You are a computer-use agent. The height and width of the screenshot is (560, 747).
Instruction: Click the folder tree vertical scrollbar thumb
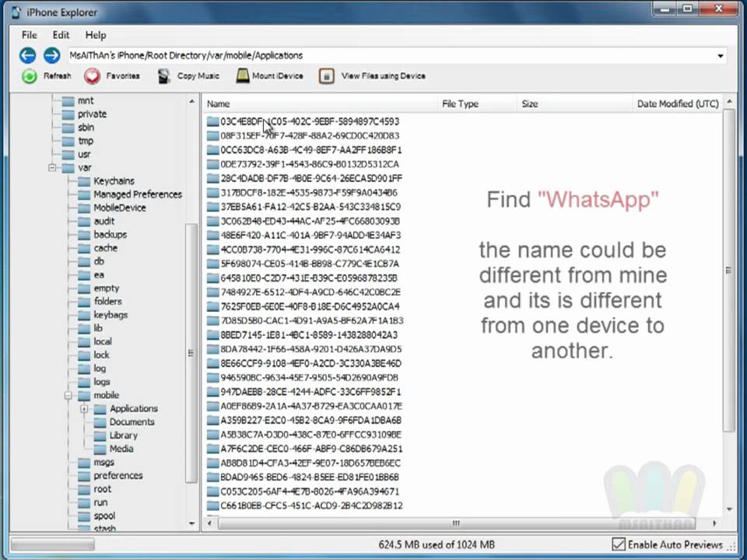point(191,353)
